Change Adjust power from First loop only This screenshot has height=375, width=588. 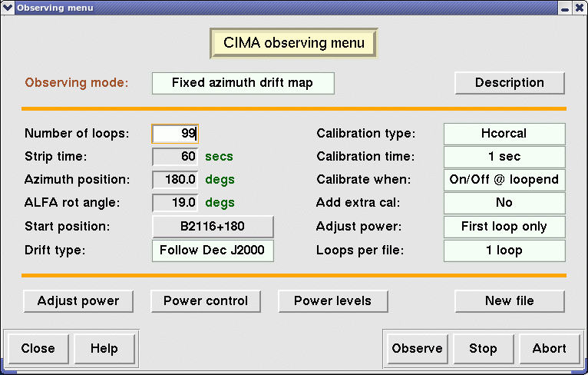[x=504, y=227]
